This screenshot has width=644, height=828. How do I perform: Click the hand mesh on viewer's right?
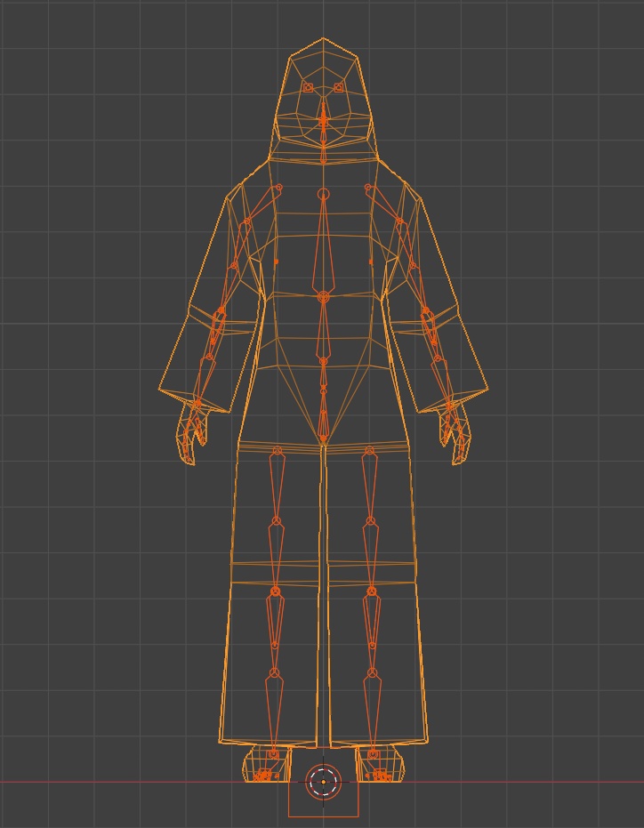tap(455, 434)
